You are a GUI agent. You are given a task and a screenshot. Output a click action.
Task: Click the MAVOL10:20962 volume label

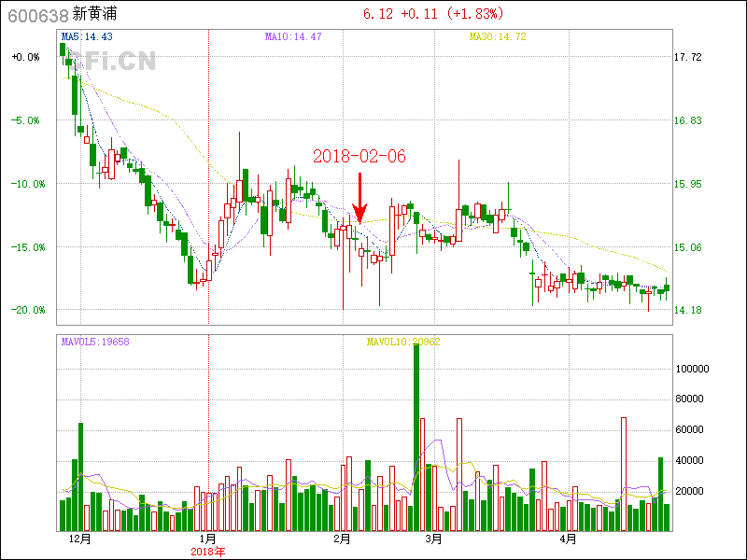403,342
